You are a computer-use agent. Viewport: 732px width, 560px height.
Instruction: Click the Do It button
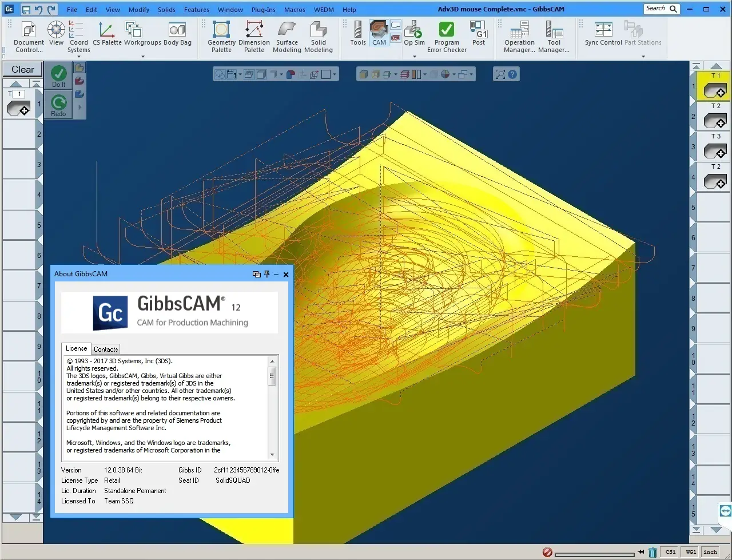[x=58, y=76]
